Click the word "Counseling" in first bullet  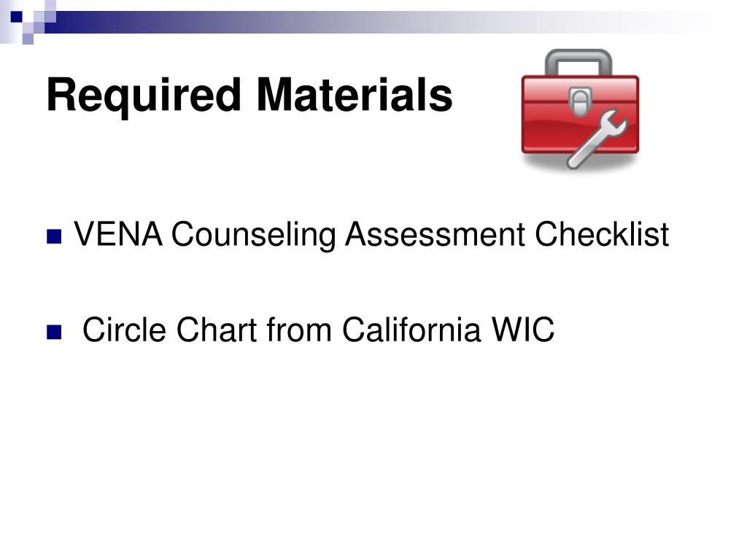254,236
